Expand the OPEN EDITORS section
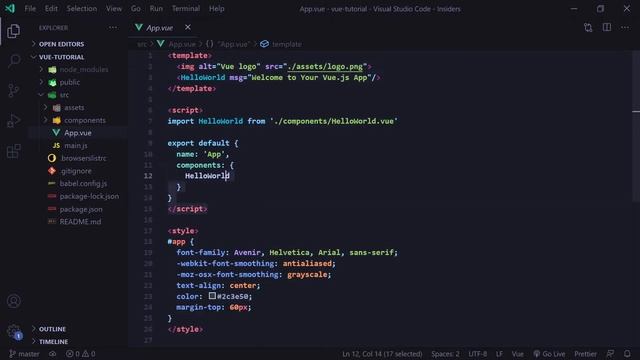Viewport: 640px width, 360px height. click(61, 44)
